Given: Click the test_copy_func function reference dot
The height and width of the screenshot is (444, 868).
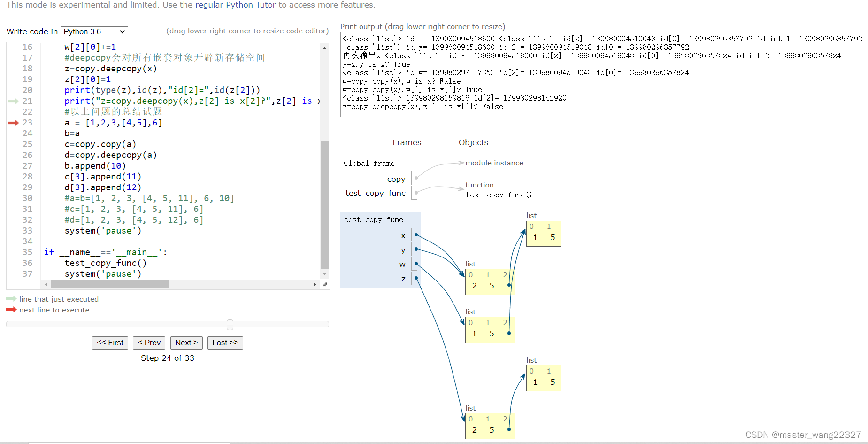Looking at the screenshot, I should [415, 192].
